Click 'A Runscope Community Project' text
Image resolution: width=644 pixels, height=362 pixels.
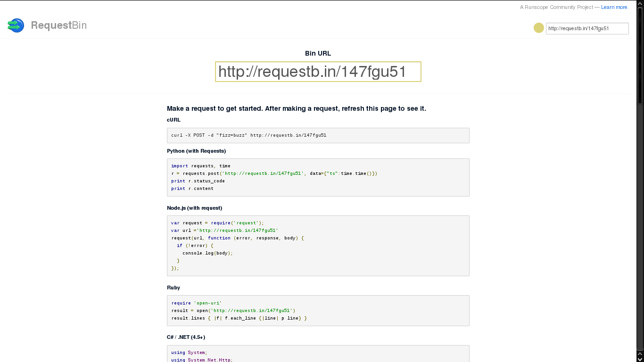pos(556,7)
